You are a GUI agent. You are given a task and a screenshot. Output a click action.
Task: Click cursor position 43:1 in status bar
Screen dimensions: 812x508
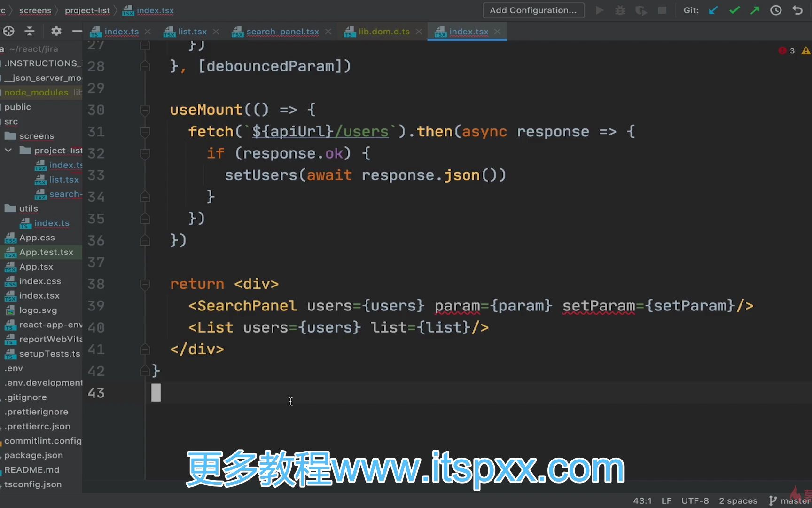pos(642,501)
